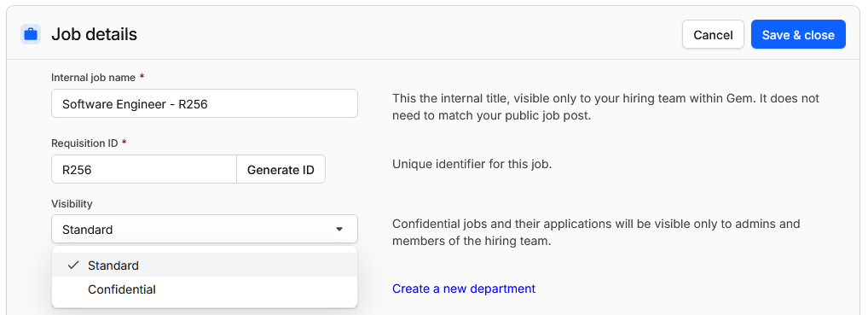The image size is (868, 315).
Task: Click the Unique identifier for this job help text
Action: tap(472, 164)
